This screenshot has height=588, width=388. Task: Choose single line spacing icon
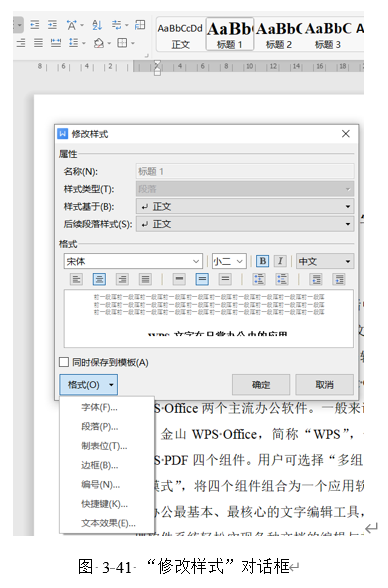[x=179, y=279]
